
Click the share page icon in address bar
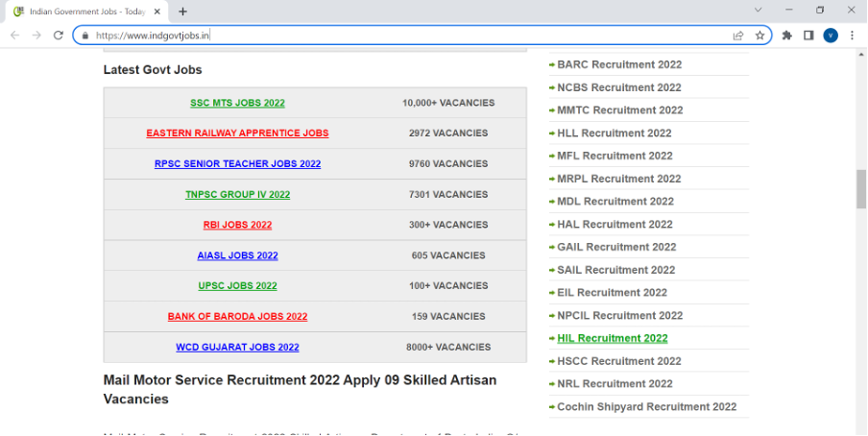click(x=737, y=36)
